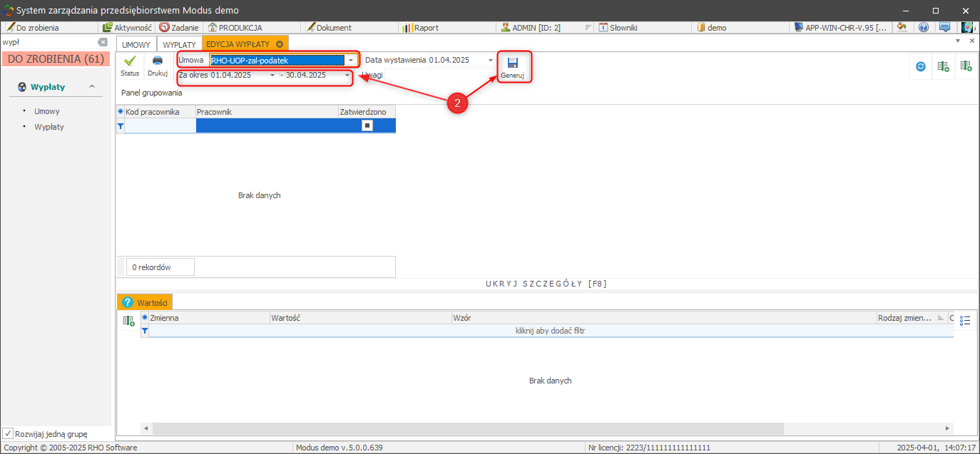Click the Kod pracownika filter cell
The height and width of the screenshot is (454, 980).
point(160,125)
